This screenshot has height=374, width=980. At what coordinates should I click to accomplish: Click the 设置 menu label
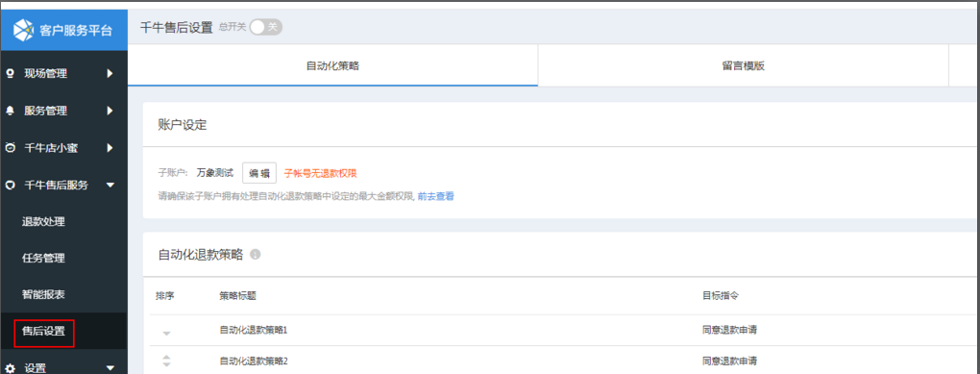35,368
